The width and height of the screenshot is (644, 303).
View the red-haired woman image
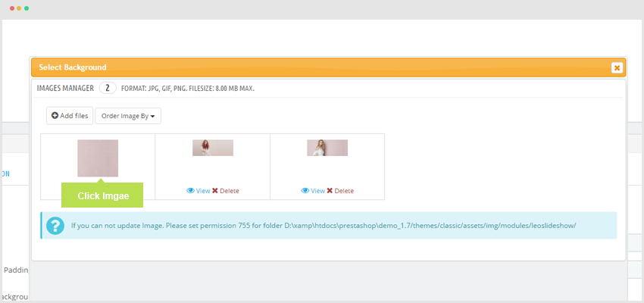coord(199,191)
